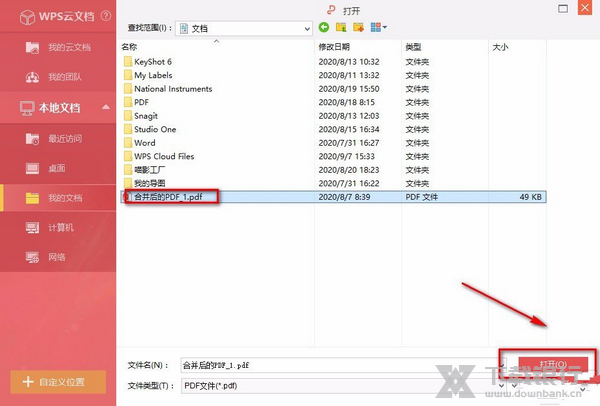This screenshot has height=406, width=600.
Task: Open the view mode menu icon
Action: click(x=378, y=27)
